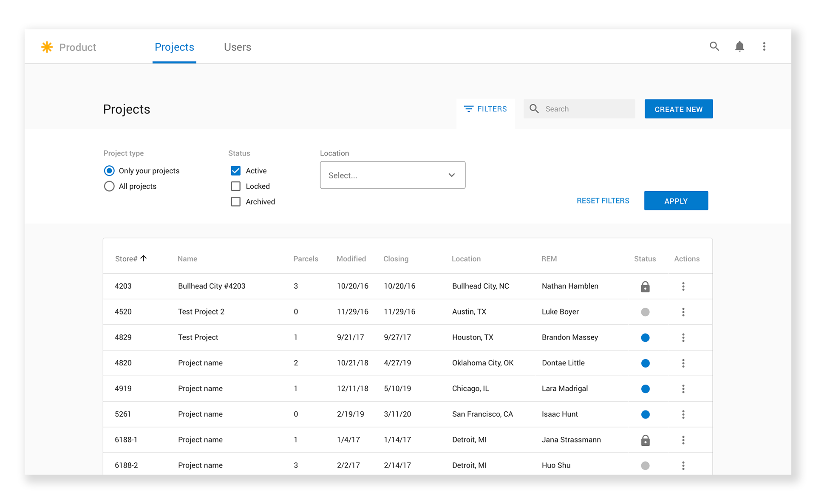
Task: Click the lock status icon for Bullhead City #4203
Action: pyautogui.click(x=645, y=286)
